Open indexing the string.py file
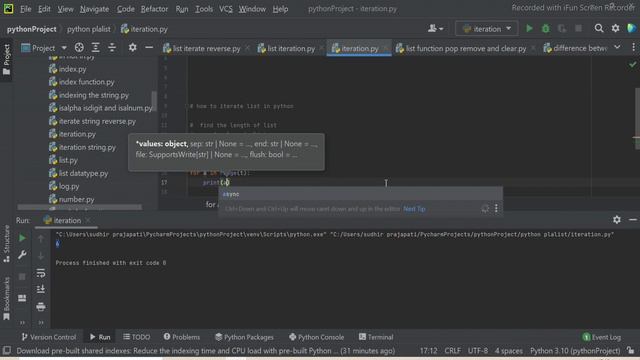 click(x=89, y=95)
